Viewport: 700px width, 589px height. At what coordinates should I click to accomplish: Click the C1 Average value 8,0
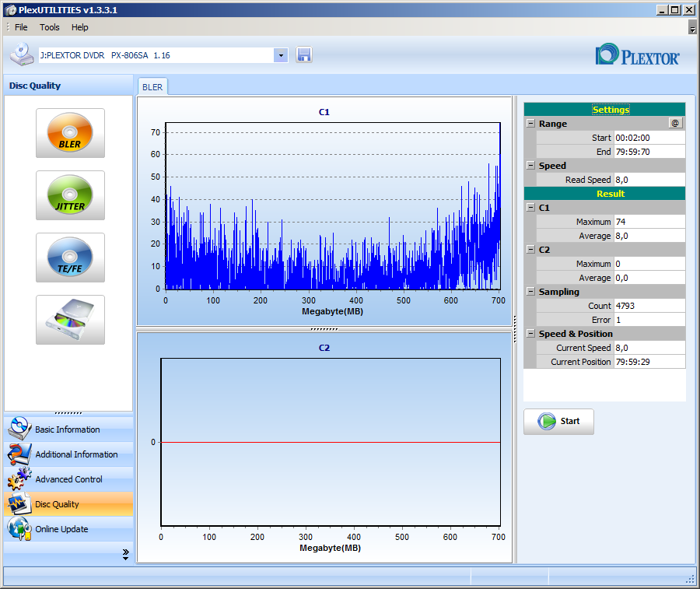pos(649,235)
